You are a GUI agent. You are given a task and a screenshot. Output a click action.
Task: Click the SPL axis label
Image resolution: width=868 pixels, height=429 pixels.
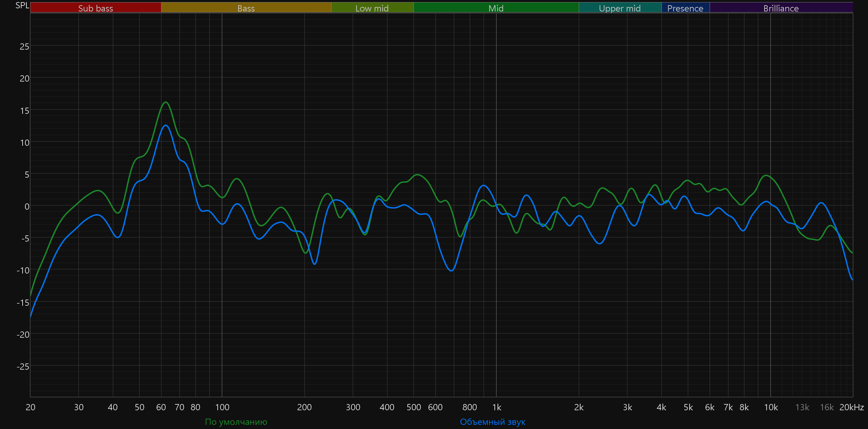(22, 6)
